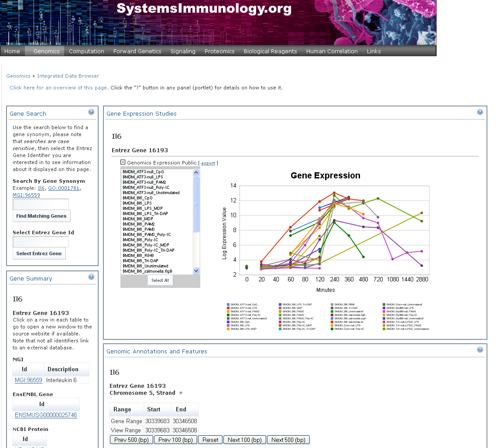
Task: Click the BMDM_Crem-null_Unstimulated legend swatch
Action: [x=384, y=304]
